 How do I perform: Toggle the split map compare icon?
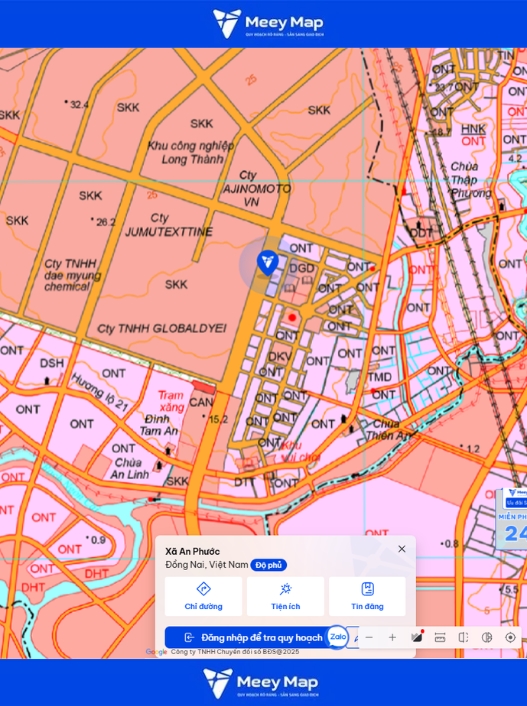pyautogui.click(x=463, y=638)
